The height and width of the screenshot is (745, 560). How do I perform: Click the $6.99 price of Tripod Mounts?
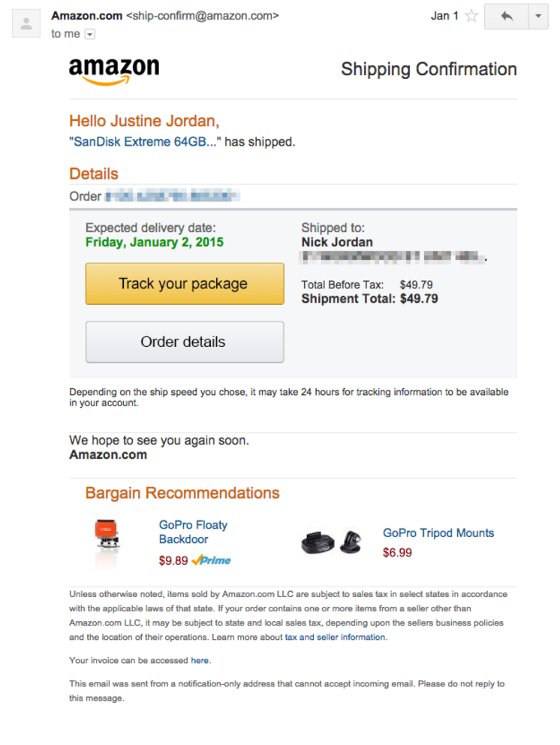pos(397,553)
